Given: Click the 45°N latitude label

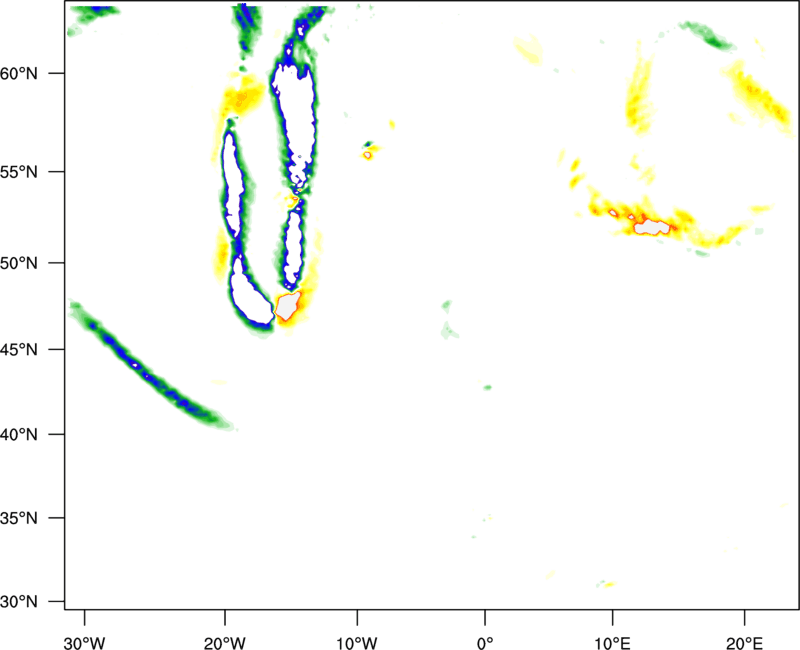Looking at the screenshot, I should pos(19,349).
